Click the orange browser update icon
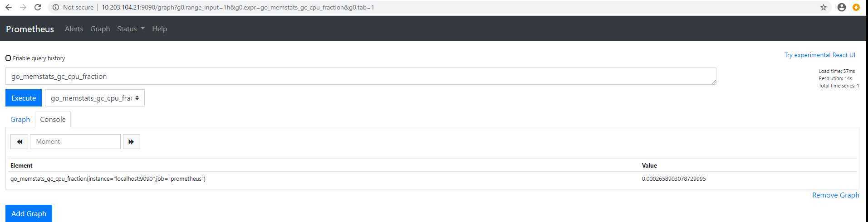The image size is (868, 222). click(856, 7)
